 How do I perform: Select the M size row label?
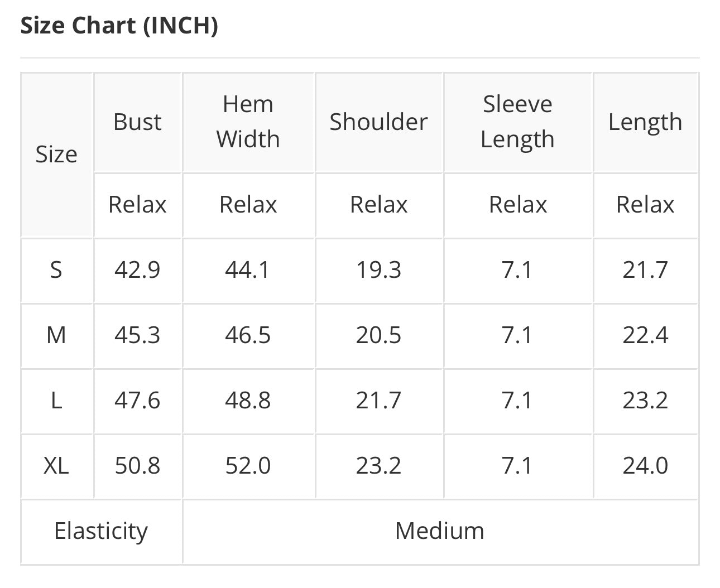coord(56,335)
